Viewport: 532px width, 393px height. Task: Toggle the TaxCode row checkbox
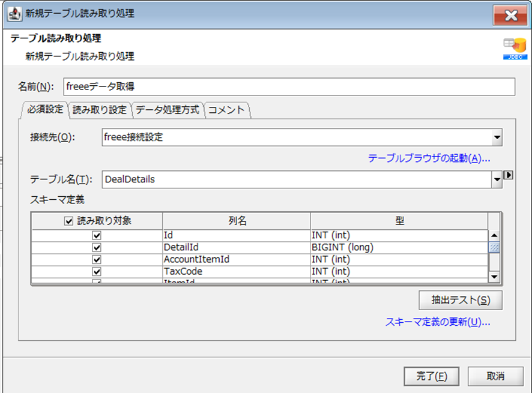tap(97, 272)
